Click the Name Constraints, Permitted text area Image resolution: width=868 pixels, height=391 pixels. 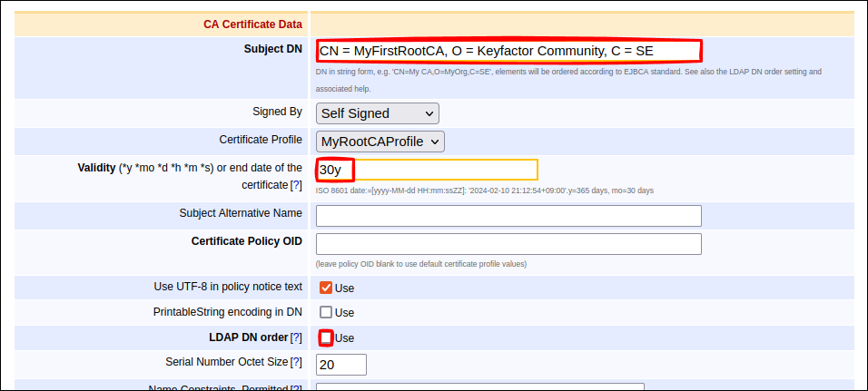pos(479,386)
